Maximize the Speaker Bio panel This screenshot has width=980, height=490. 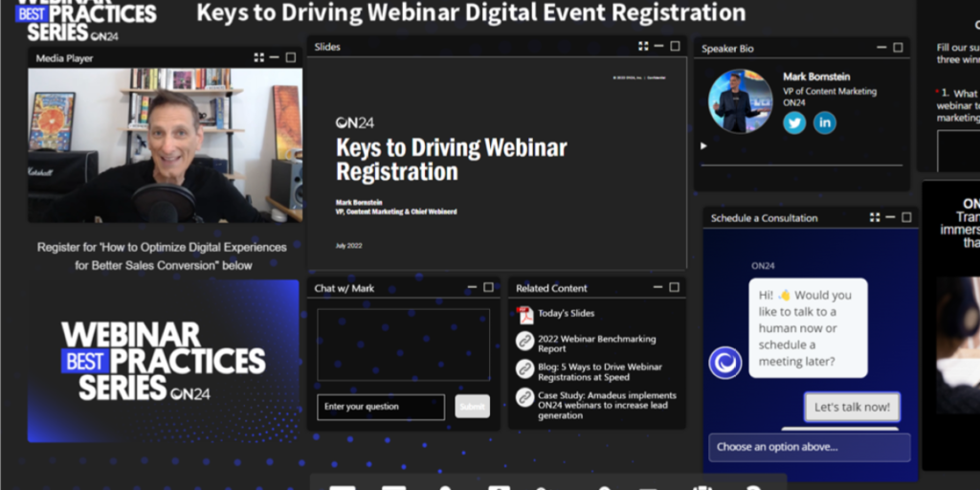898,48
